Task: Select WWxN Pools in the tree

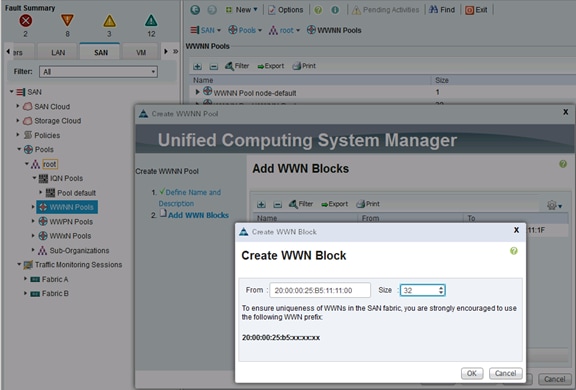Action: click(70, 236)
